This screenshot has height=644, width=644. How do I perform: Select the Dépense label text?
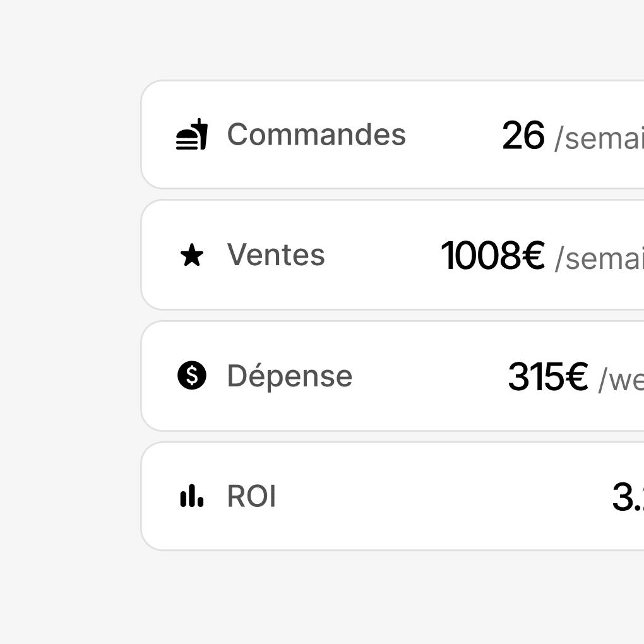tap(289, 376)
